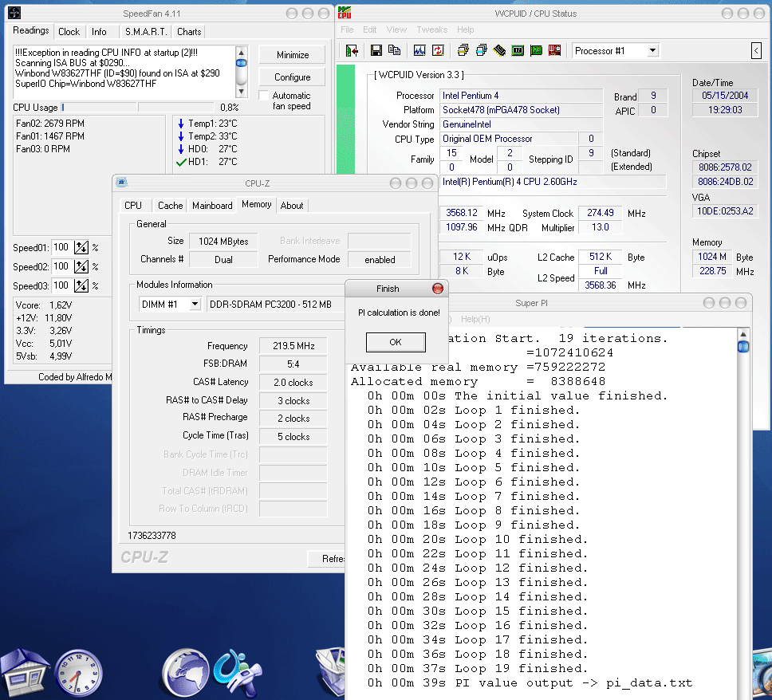Switch to the Mainboard tab in CPU-Z
The image size is (772, 700).
tap(212, 205)
